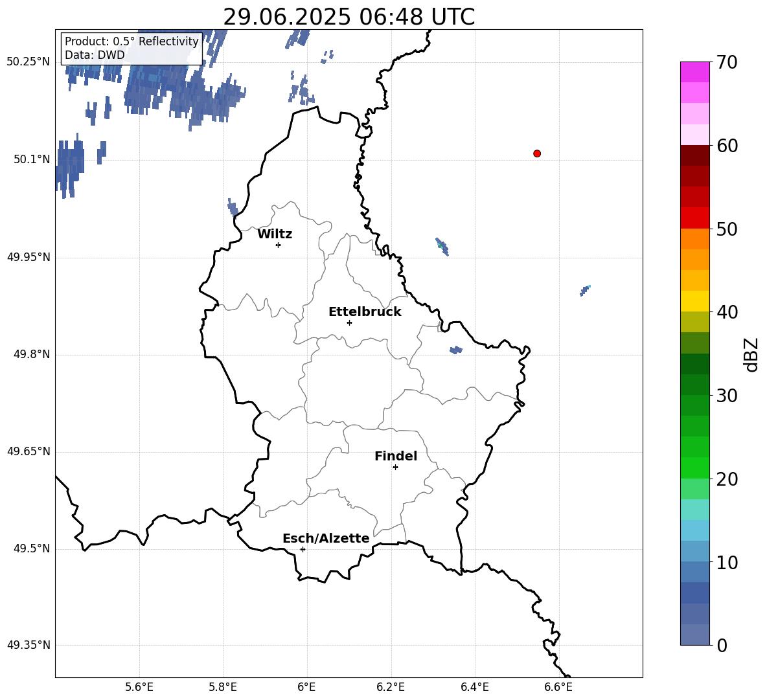
Task: Click the Findel station cross marker
Action: [x=395, y=468]
